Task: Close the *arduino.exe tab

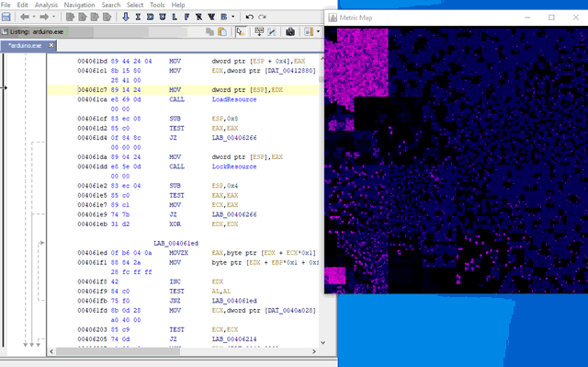Action: point(51,45)
